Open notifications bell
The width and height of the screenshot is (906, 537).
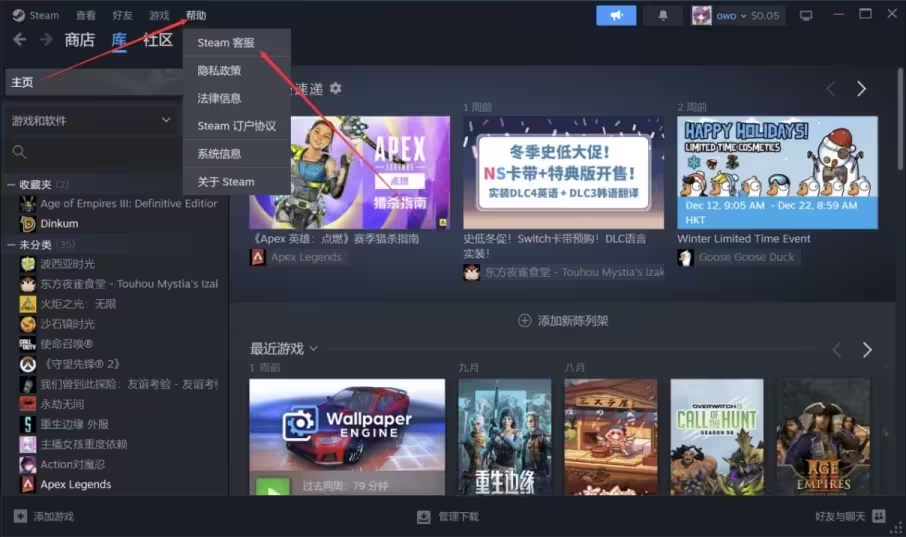(x=663, y=16)
